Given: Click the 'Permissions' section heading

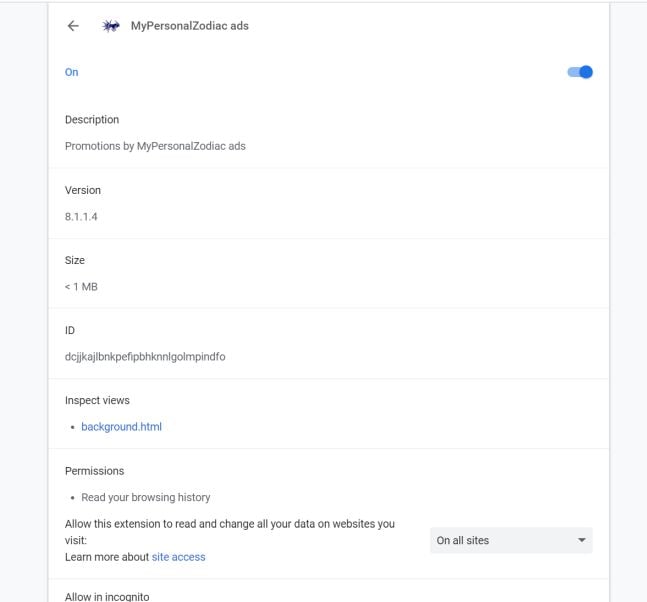Looking at the screenshot, I should pos(95,470).
